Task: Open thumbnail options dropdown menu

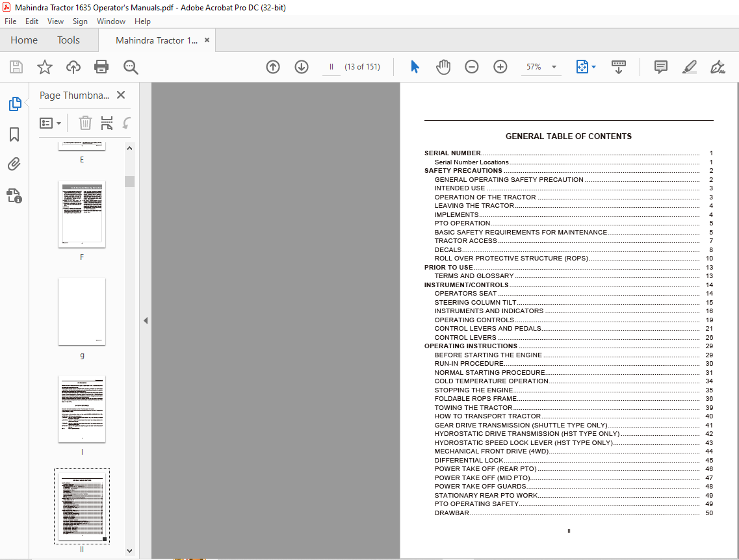Action: tap(50, 123)
